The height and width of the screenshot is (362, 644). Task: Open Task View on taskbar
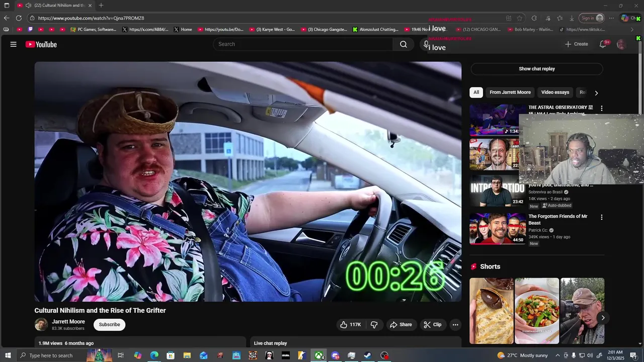(x=121, y=355)
